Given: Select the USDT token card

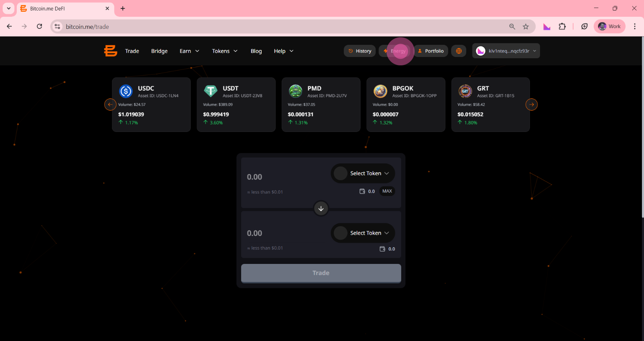Looking at the screenshot, I should (236, 105).
